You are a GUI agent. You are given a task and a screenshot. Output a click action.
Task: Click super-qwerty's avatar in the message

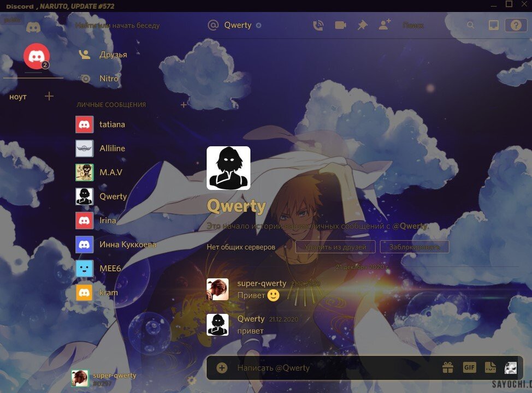[x=217, y=289]
